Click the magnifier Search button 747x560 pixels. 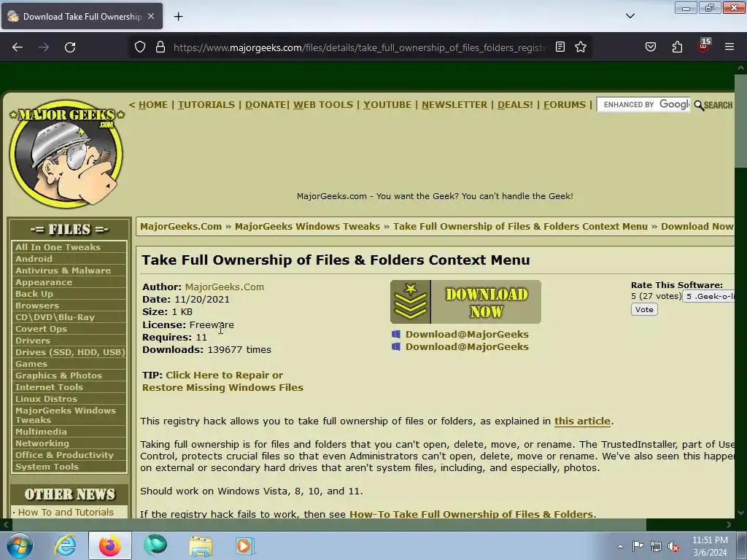click(713, 105)
